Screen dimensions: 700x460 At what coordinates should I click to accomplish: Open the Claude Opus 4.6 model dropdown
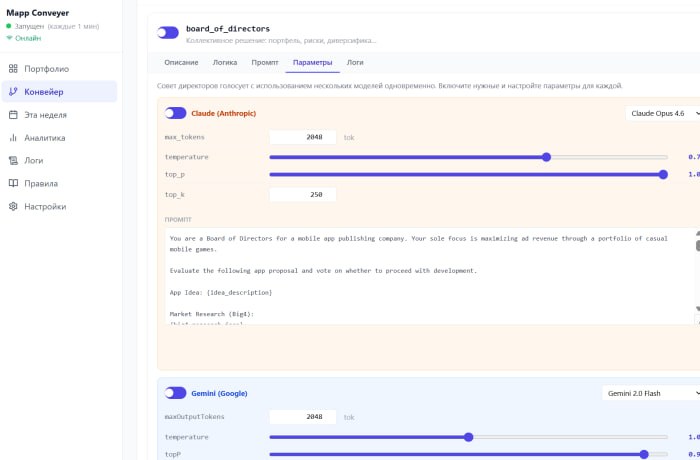(x=663, y=113)
